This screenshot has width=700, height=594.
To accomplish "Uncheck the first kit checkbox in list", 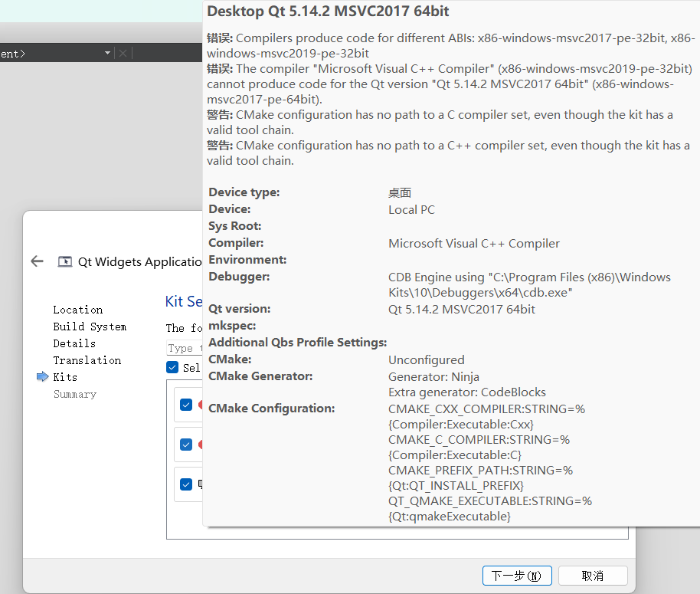I will 186,405.
